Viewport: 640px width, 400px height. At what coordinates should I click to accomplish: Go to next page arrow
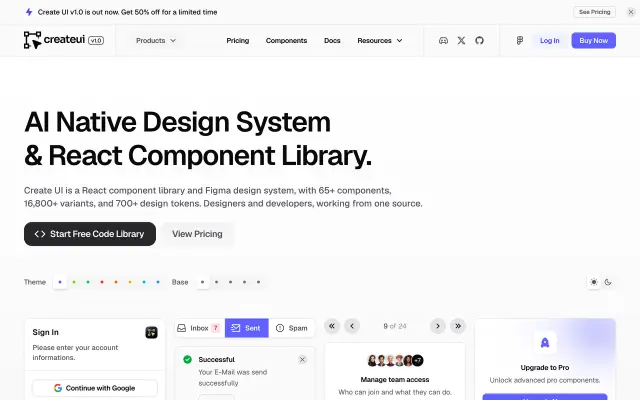(438, 326)
